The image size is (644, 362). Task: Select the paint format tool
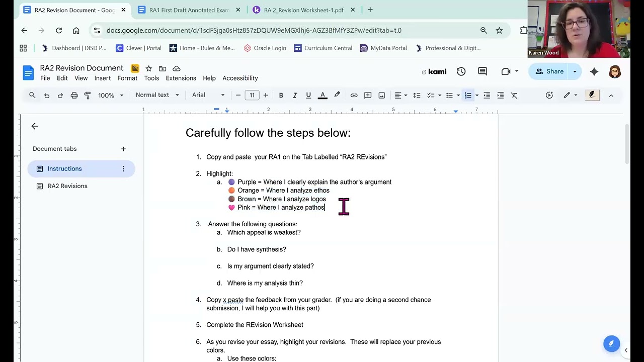[x=88, y=95]
